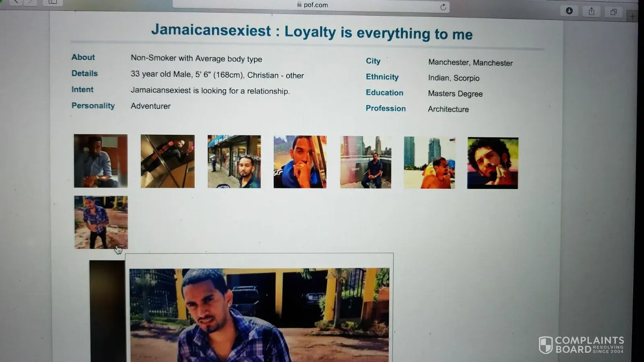The width and height of the screenshot is (644, 362).
Task: Reload the page using the address bar icon
Action: coord(443,7)
